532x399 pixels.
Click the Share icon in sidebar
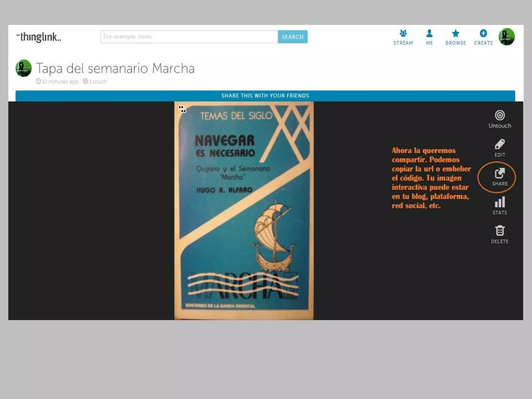point(500,174)
